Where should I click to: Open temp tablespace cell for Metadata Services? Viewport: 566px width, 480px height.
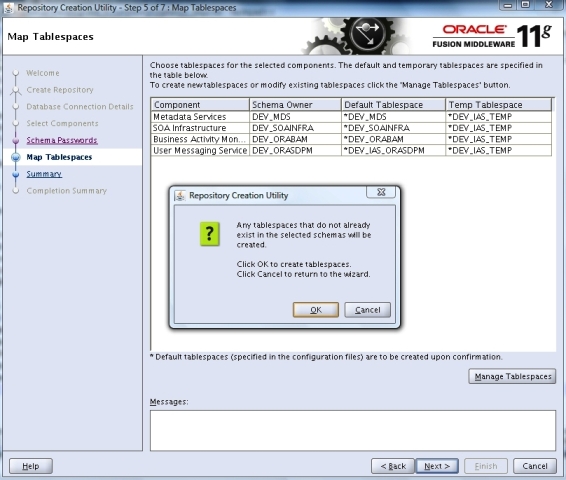(x=498, y=117)
